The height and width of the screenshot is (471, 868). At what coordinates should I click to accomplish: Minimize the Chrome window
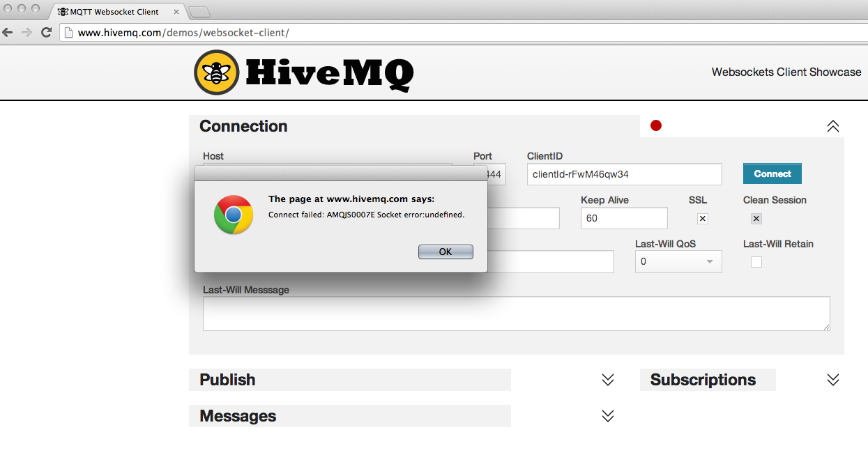pos(22,8)
